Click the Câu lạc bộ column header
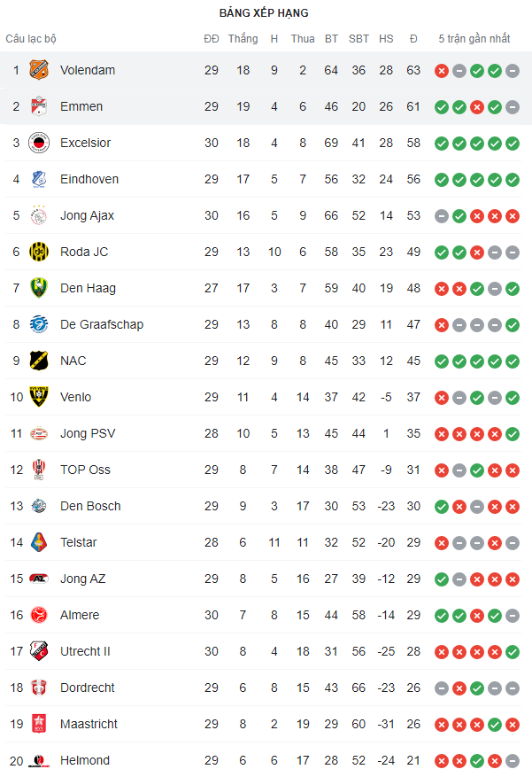This screenshot has width=532, height=777. click(31, 39)
